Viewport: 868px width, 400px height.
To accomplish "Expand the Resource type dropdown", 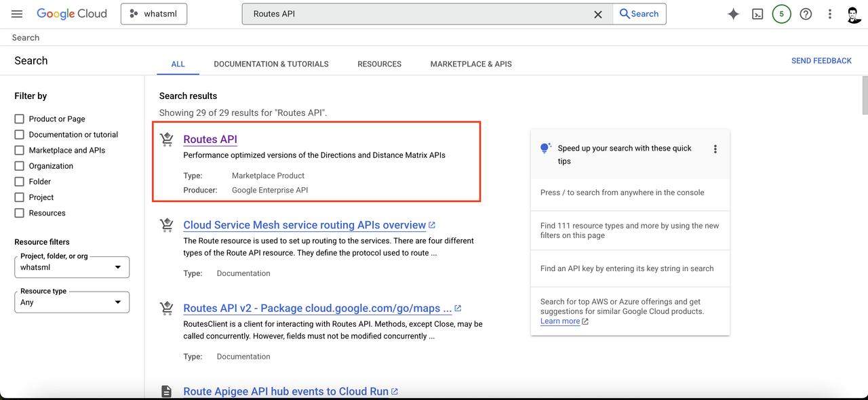I will coord(72,302).
